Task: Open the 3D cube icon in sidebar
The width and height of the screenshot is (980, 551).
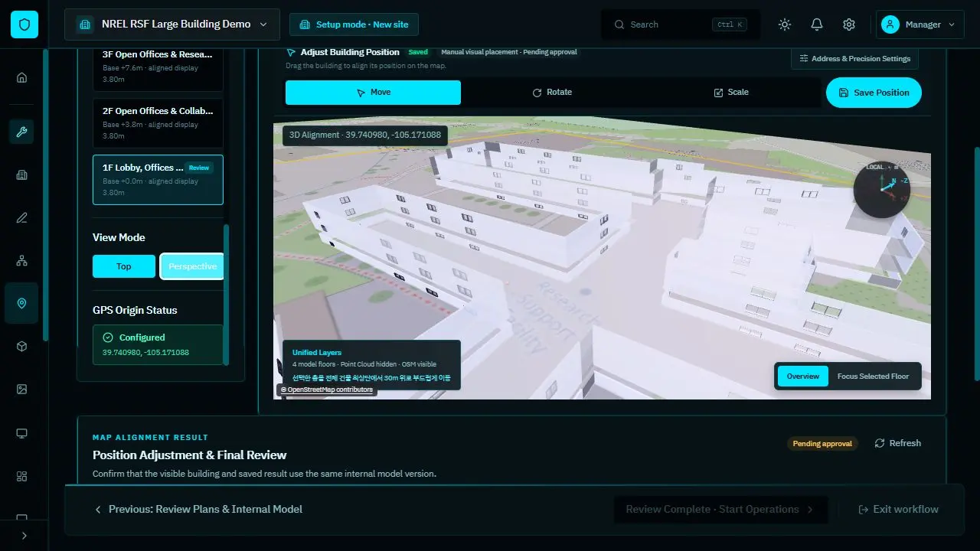Action: (21, 347)
